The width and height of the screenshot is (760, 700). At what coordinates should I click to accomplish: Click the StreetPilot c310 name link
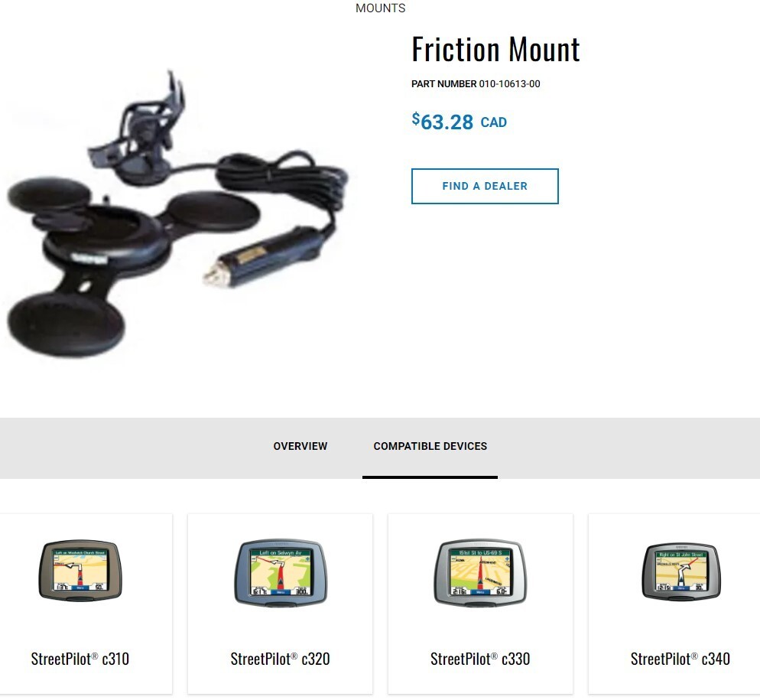point(80,659)
